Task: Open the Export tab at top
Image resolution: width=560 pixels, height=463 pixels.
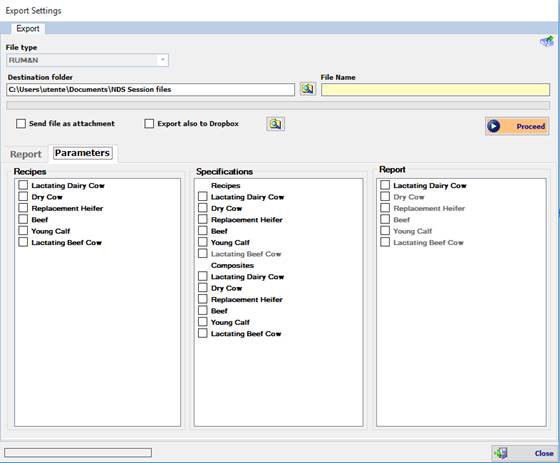Action: click(28, 28)
